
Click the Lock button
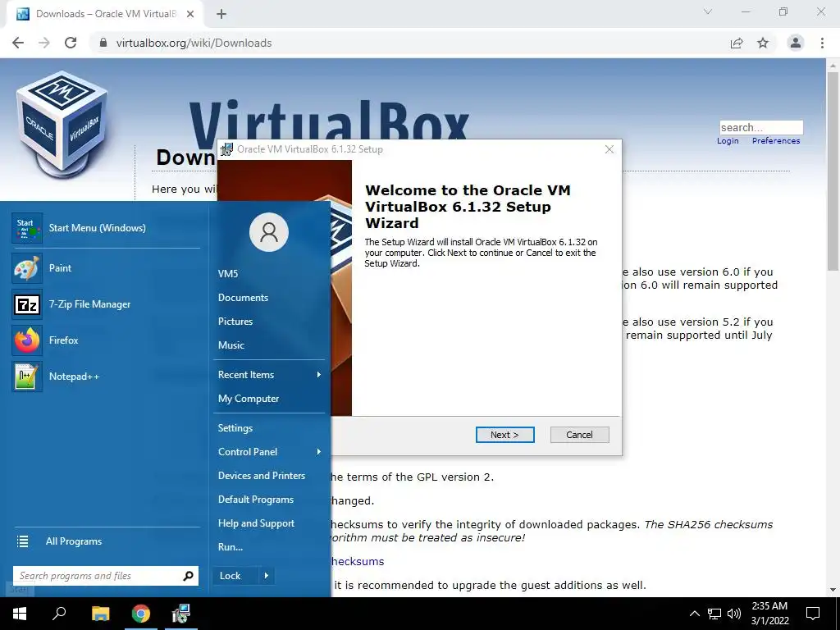pos(235,576)
